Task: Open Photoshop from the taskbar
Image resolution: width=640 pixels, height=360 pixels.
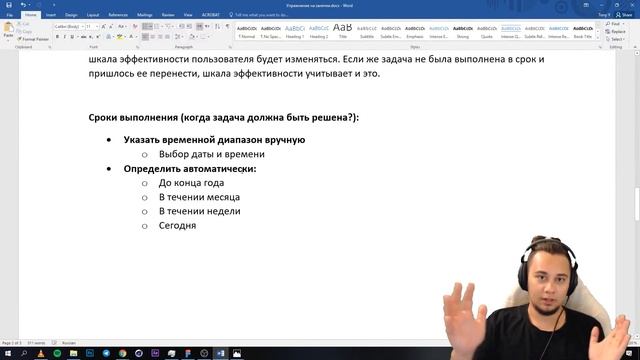Action: [90, 353]
